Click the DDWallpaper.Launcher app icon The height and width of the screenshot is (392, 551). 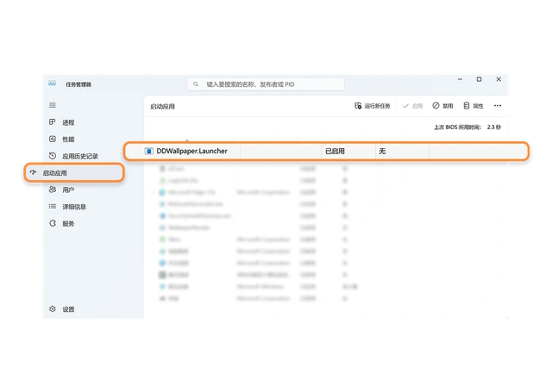(x=148, y=151)
